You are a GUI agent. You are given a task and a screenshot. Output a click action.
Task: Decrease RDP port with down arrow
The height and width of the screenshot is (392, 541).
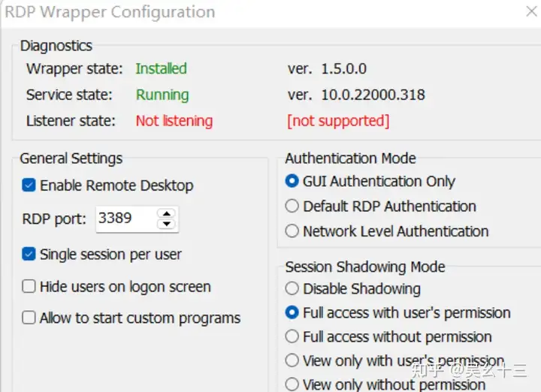point(167,224)
